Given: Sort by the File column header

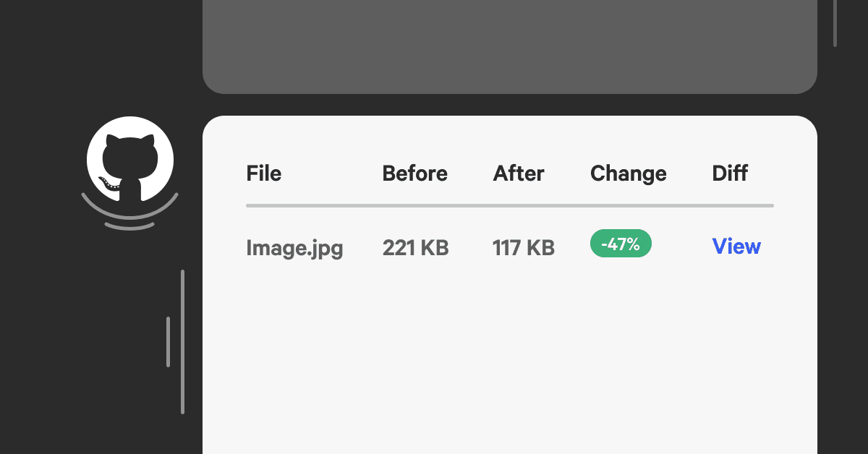Looking at the screenshot, I should coord(264,174).
